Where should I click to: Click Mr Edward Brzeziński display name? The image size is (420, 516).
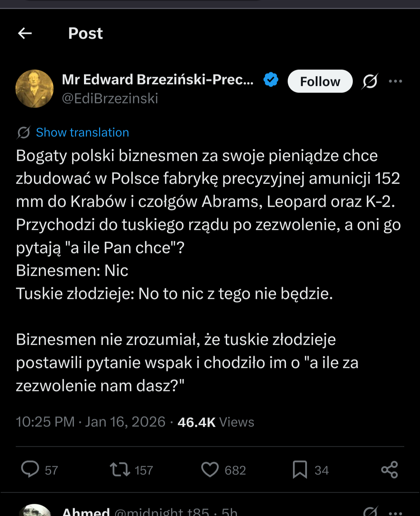[157, 80]
